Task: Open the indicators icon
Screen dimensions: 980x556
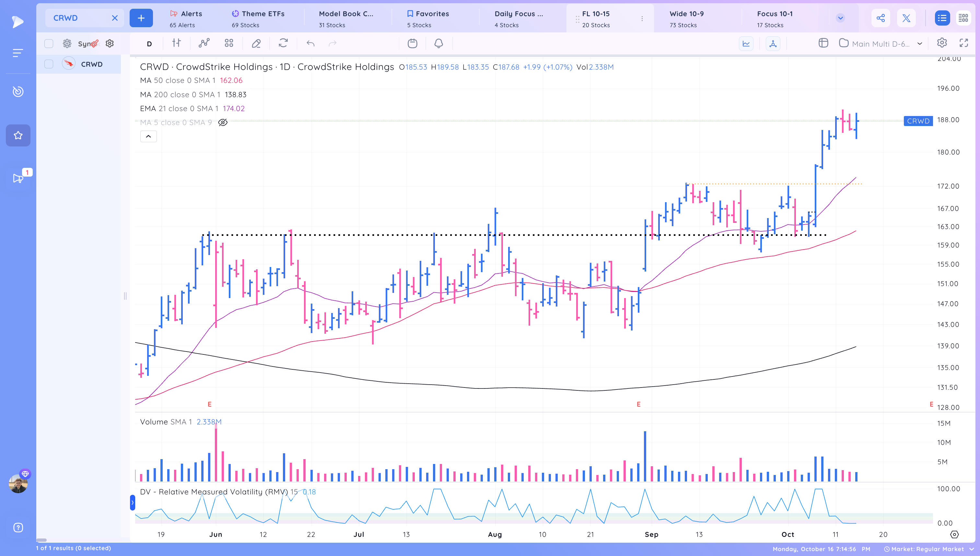Action: (204, 43)
